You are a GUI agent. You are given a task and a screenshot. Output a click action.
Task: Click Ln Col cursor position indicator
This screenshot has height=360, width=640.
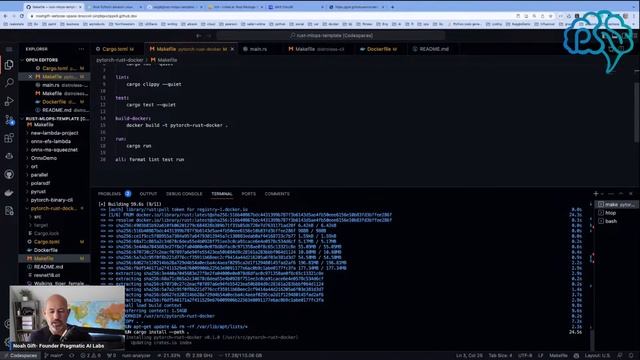469,356
